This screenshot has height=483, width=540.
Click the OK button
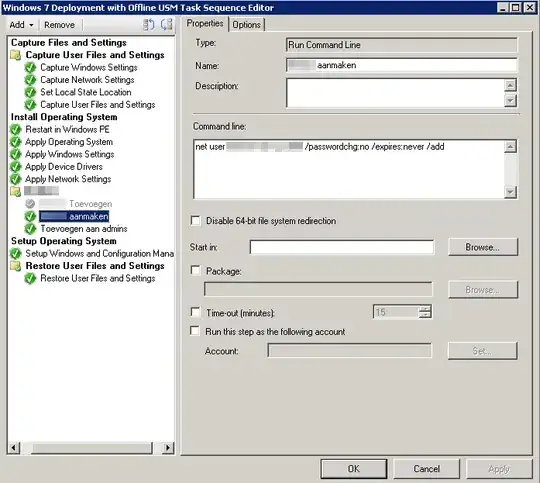point(354,469)
